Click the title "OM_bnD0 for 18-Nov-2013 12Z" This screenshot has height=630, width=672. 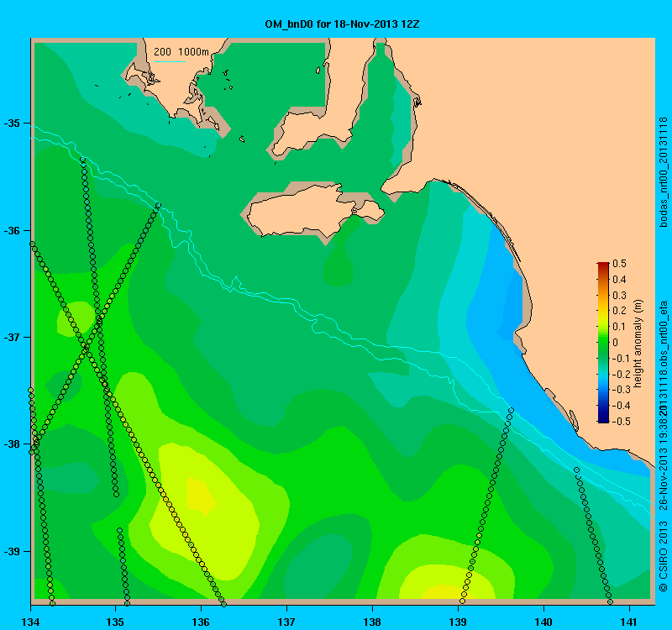pyautogui.click(x=342, y=24)
